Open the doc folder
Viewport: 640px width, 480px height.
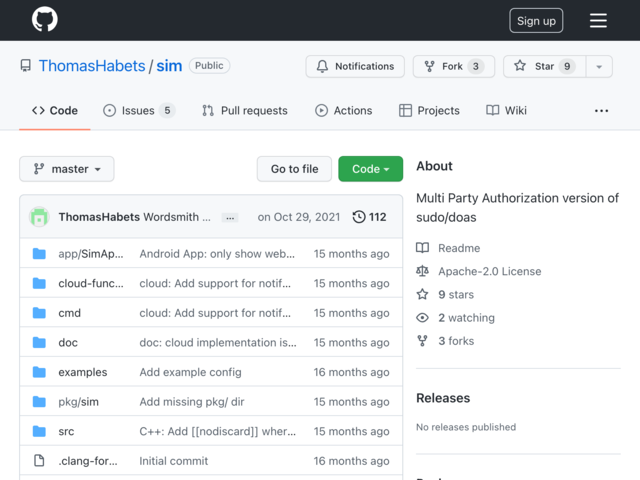(68, 342)
